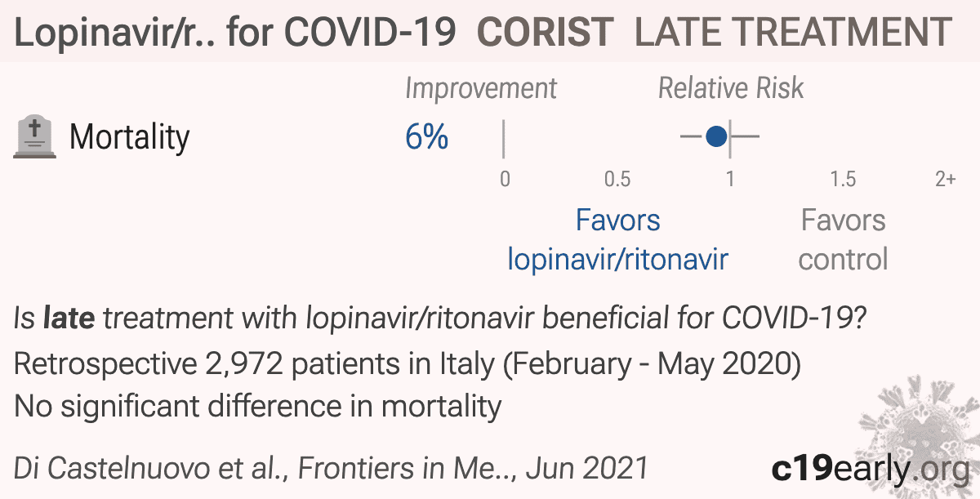The image size is (980, 499).
Task: Click the No significant difference in mortality text
Action: pyautogui.click(x=257, y=405)
